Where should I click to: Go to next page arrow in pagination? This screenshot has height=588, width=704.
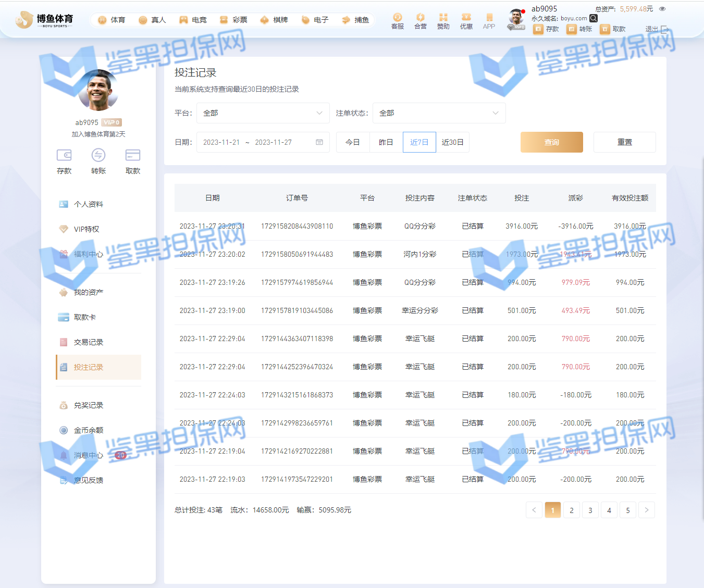point(646,510)
